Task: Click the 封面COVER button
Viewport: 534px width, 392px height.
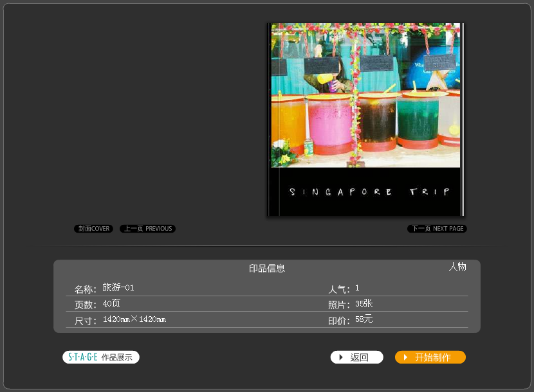Action: 93,229
